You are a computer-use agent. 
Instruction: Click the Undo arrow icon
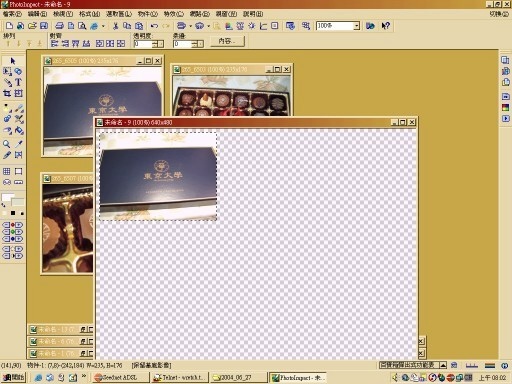[x=154, y=26]
